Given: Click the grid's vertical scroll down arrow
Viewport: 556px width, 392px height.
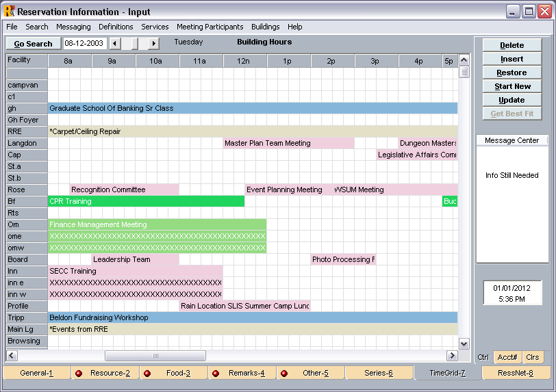Looking at the screenshot, I should coord(464,343).
